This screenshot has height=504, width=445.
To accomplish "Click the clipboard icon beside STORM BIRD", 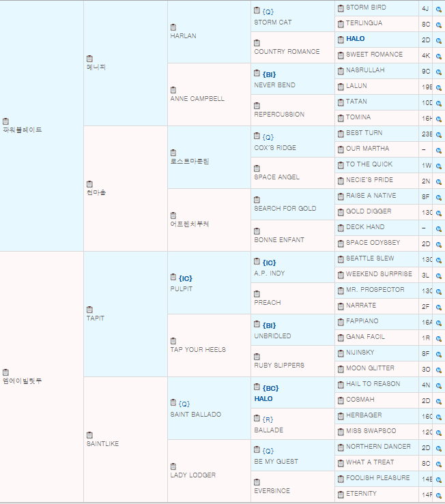I will pos(340,8).
